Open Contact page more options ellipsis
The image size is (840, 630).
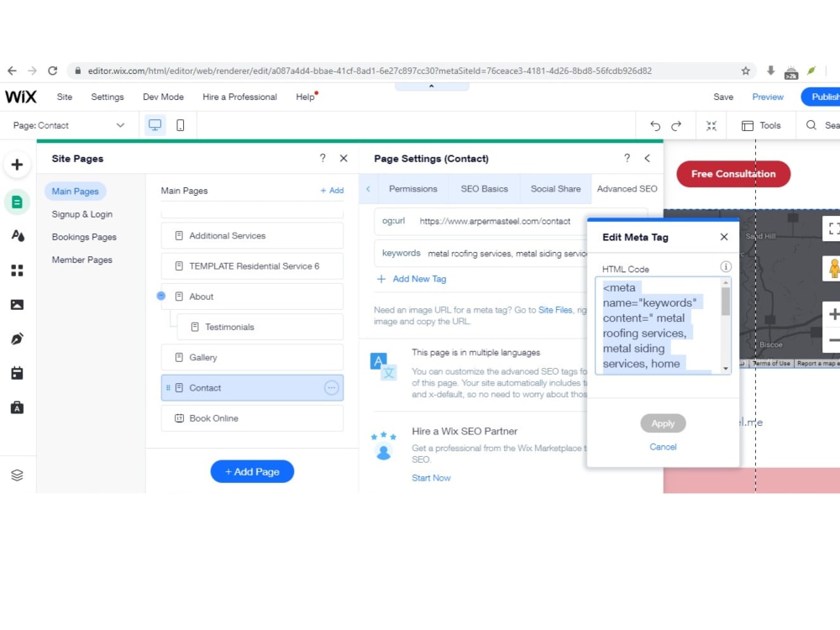(332, 387)
